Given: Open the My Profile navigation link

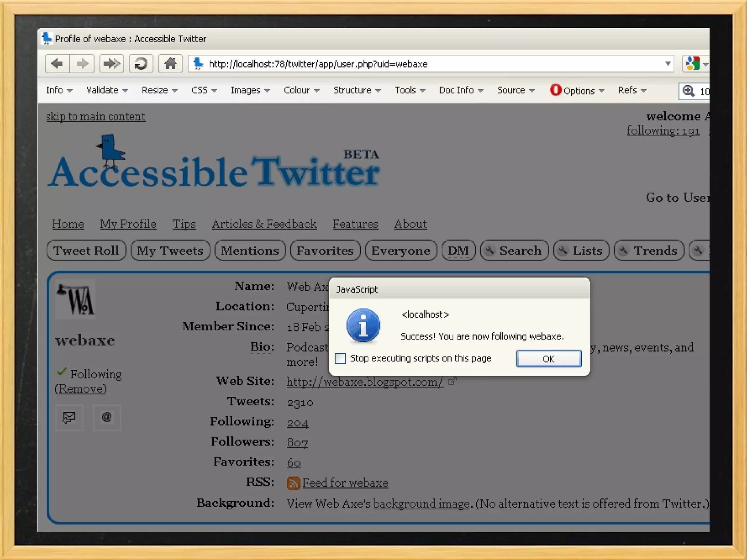Looking at the screenshot, I should (128, 223).
